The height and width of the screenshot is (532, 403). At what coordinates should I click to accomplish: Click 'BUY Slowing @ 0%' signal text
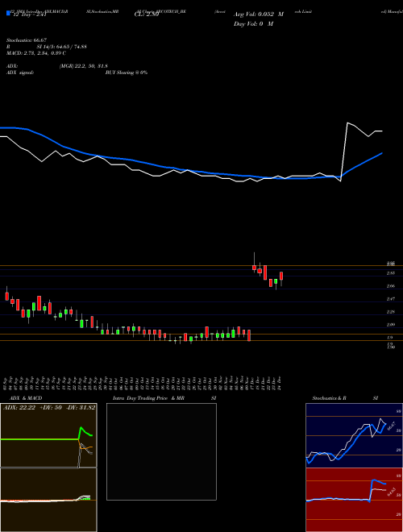pyautogui.click(x=127, y=73)
